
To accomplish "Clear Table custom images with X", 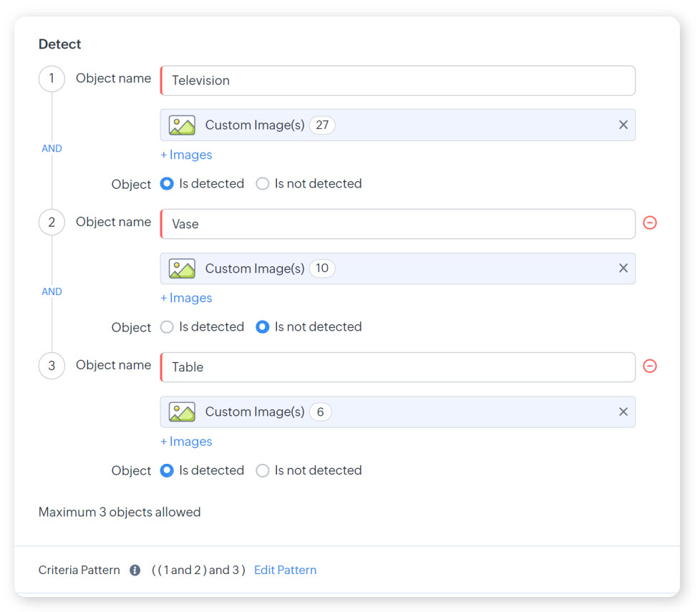I will pyautogui.click(x=623, y=412).
